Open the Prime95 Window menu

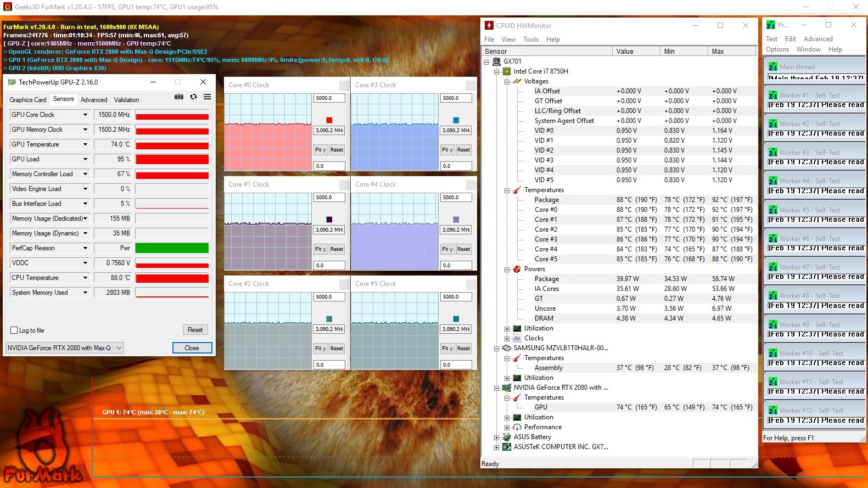coord(809,49)
